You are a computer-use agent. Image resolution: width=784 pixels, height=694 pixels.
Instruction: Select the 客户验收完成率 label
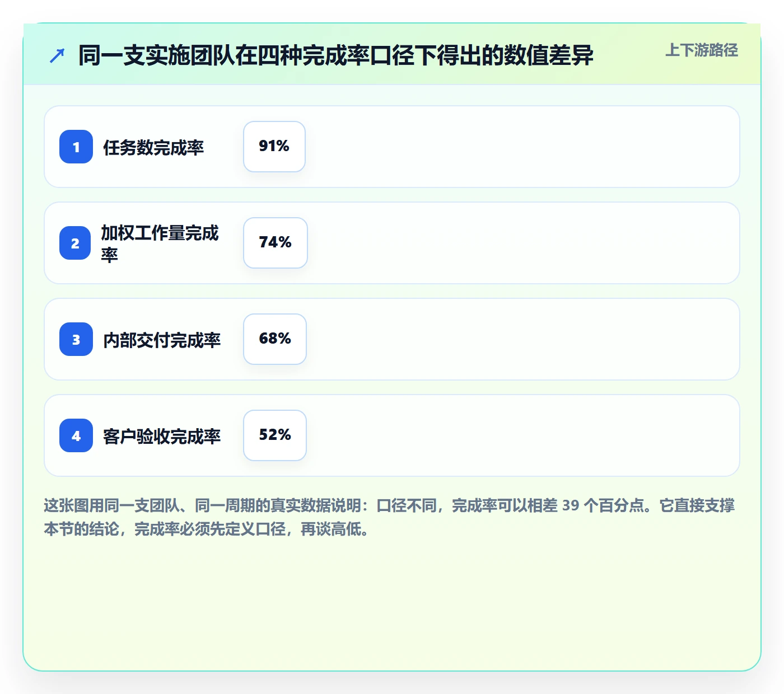pyautogui.click(x=162, y=436)
